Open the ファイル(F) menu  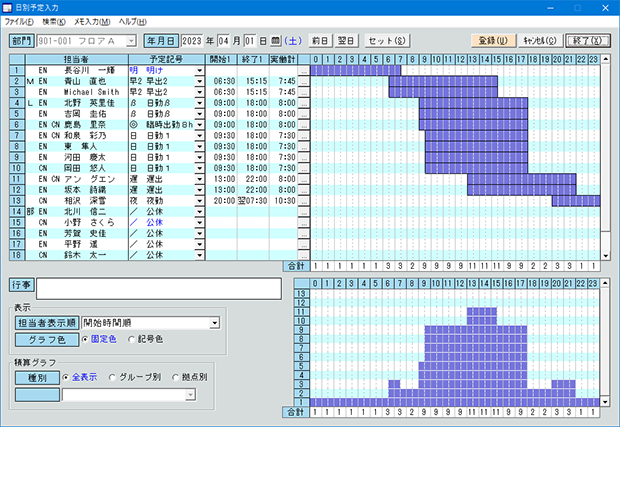[x=19, y=22]
